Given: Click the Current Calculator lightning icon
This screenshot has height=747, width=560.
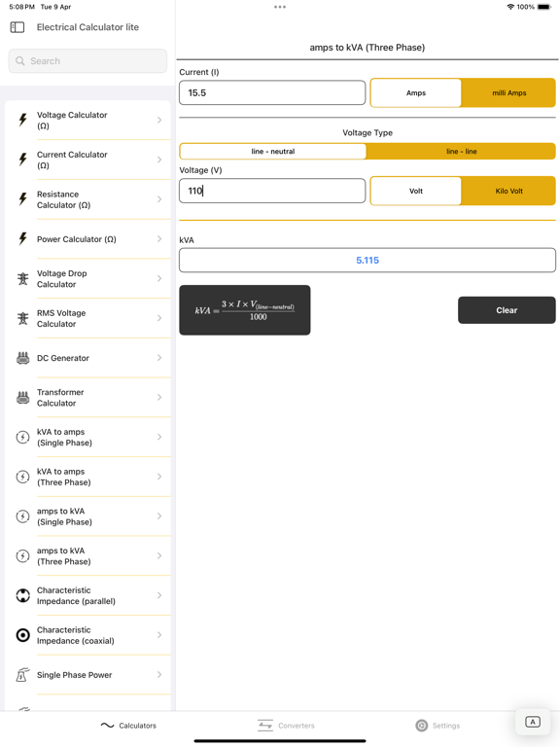Looking at the screenshot, I should click(x=22, y=160).
